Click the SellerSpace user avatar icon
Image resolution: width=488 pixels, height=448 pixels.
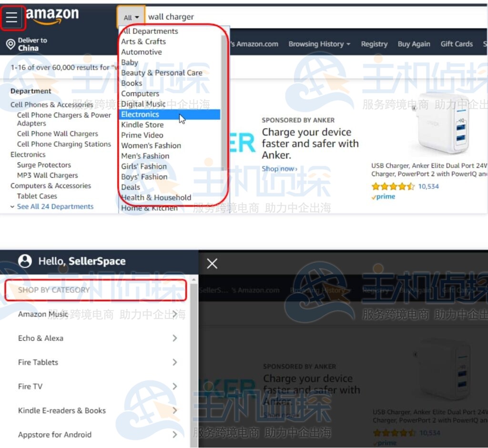25,261
